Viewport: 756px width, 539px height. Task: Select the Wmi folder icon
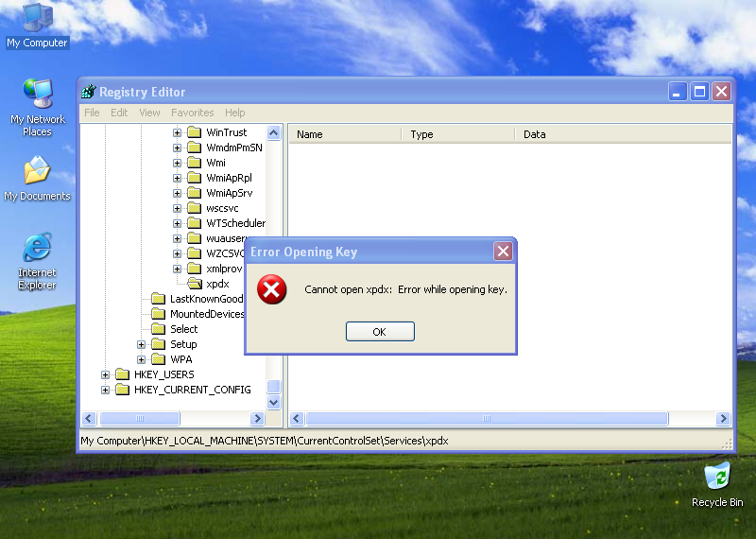tap(194, 163)
